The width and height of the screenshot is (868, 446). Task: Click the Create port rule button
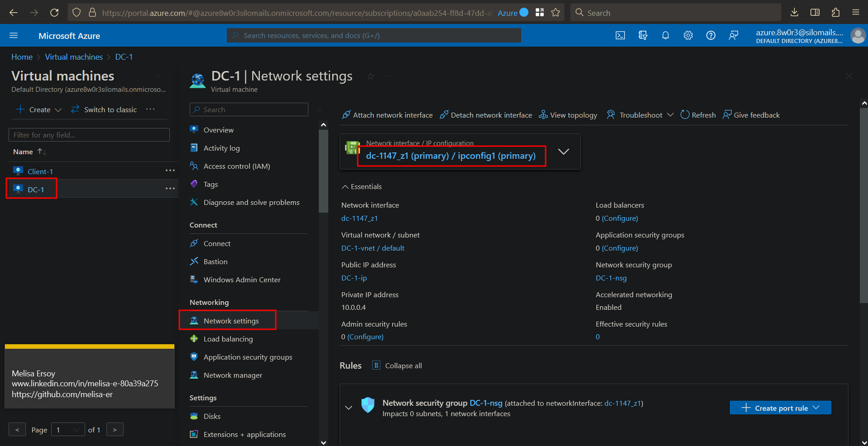coord(780,408)
